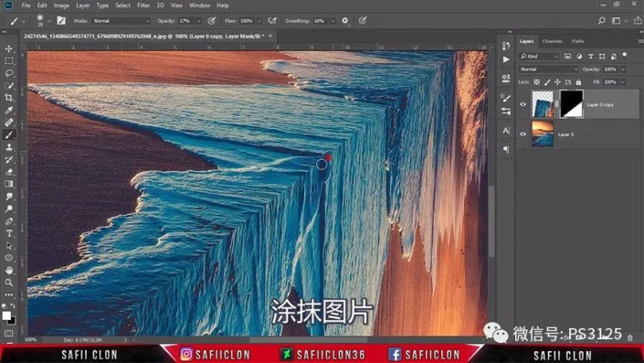The width and height of the screenshot is (644, 363).
Task: Click the foreground color swatch
Action: click(6, 315)
